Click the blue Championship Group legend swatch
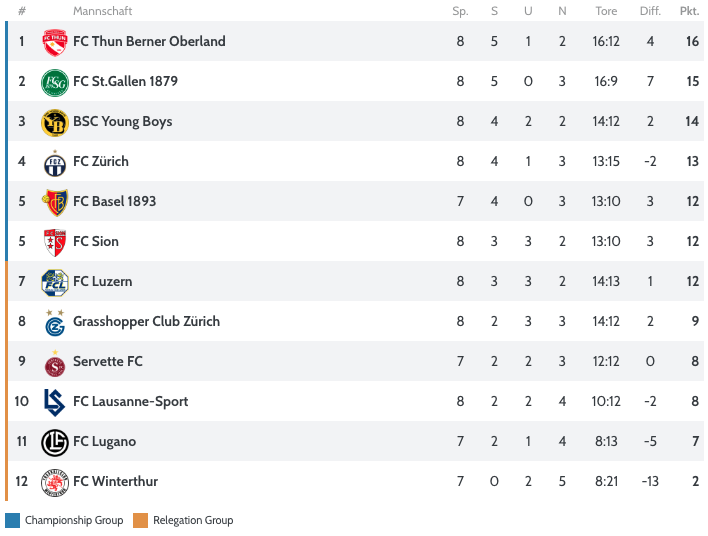The width and height of the screenshot is (708, 536). [x=12, y=520]
